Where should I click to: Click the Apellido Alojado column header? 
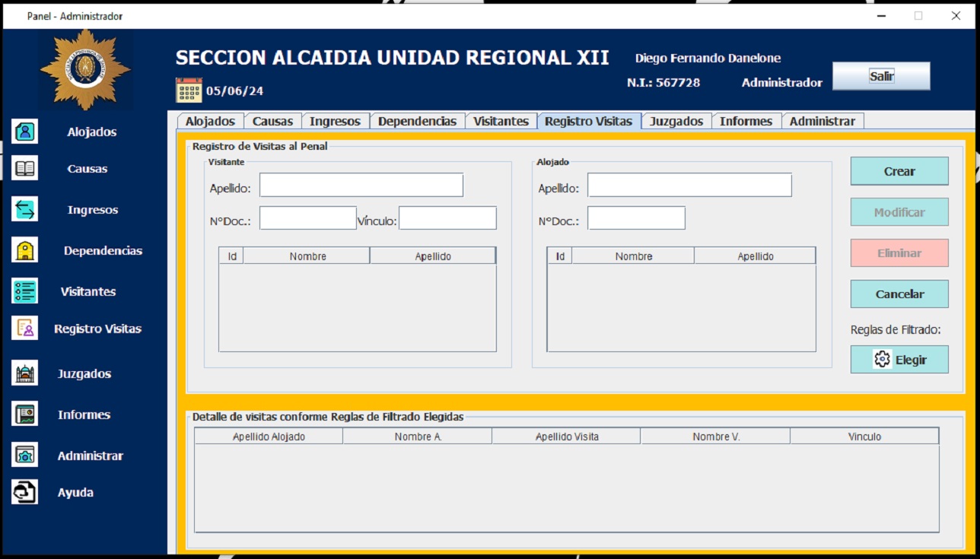[x=269, y=437]
